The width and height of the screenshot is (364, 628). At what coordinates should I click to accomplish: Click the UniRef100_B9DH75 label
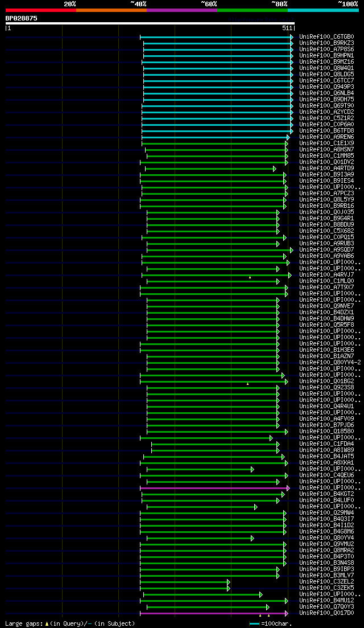tap(326, 99)
